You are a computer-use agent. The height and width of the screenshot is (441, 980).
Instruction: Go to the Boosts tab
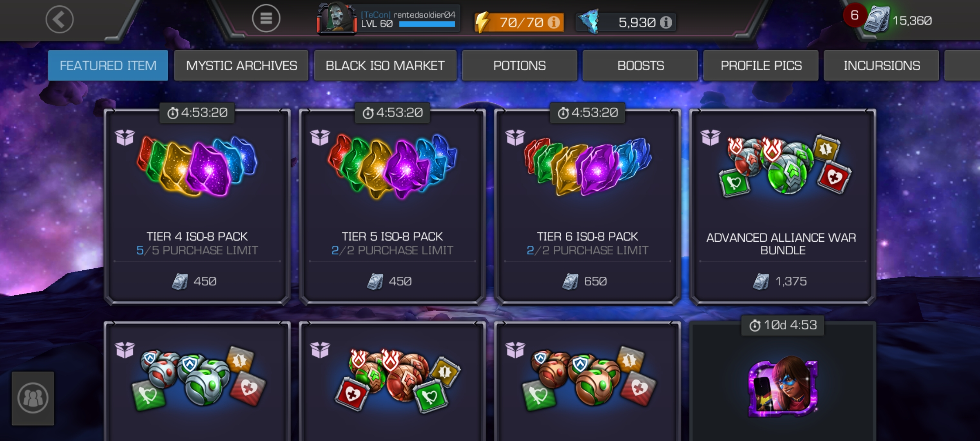pyautogui.click(x=640, y=65)
